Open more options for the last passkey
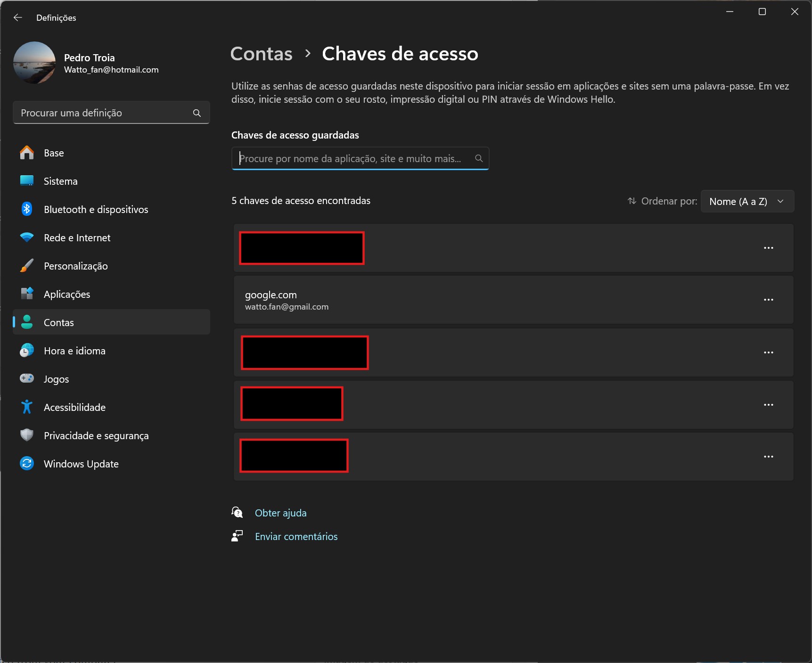 click(x=768, y=457)
